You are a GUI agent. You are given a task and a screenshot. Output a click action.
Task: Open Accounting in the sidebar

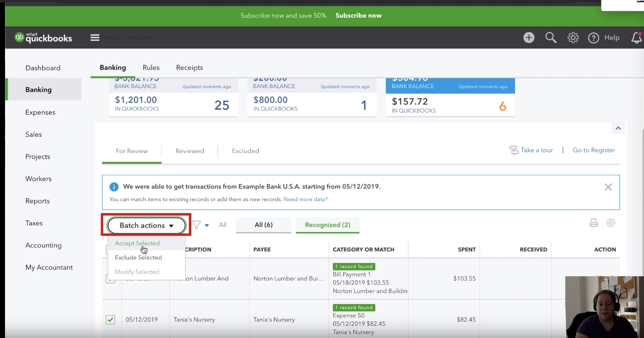click(x=44, y=245)
